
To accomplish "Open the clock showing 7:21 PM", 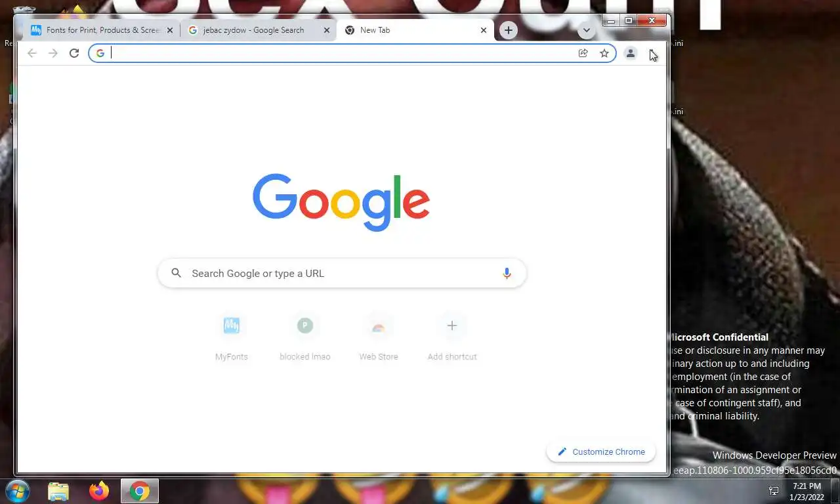I will coord(807,492).
